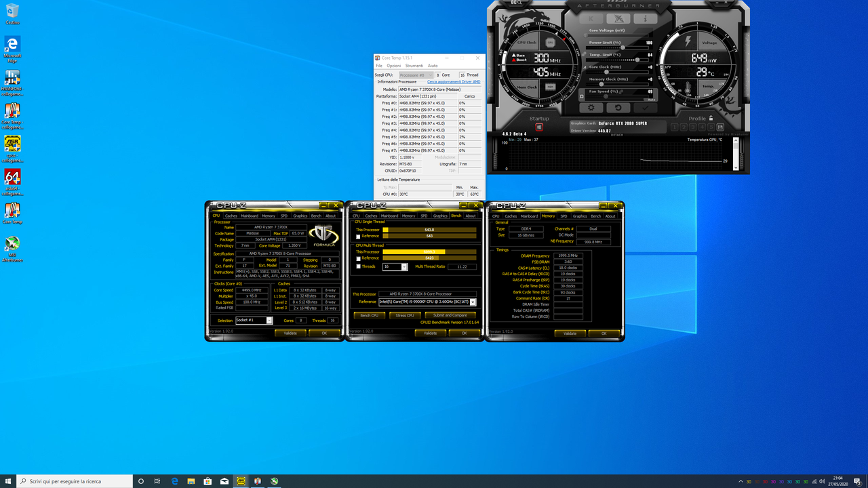The height and width of the screenshot is (488, 868).
Task: Open the Opzioni menu in Core Temp
Action: (x=394, y=66)
